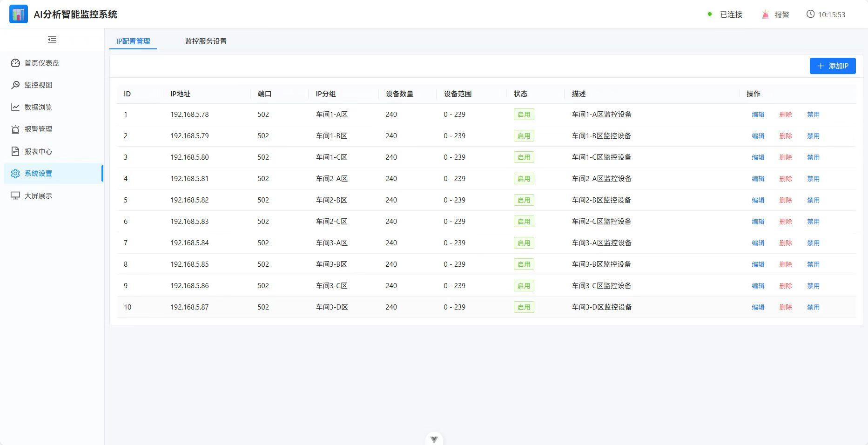Click the plus icon in 添加IP button
The image size is (868, 445).
(821, 66)
